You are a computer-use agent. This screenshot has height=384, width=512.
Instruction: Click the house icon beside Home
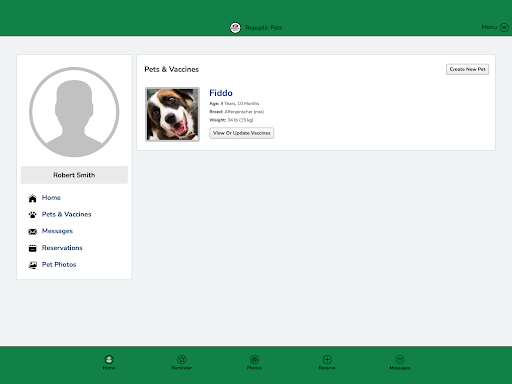32,198
